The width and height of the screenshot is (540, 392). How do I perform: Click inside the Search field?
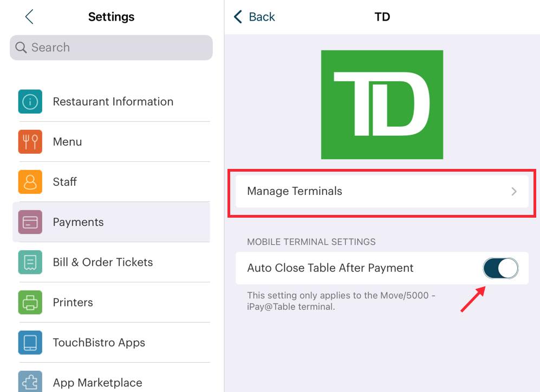click(110, 48)
